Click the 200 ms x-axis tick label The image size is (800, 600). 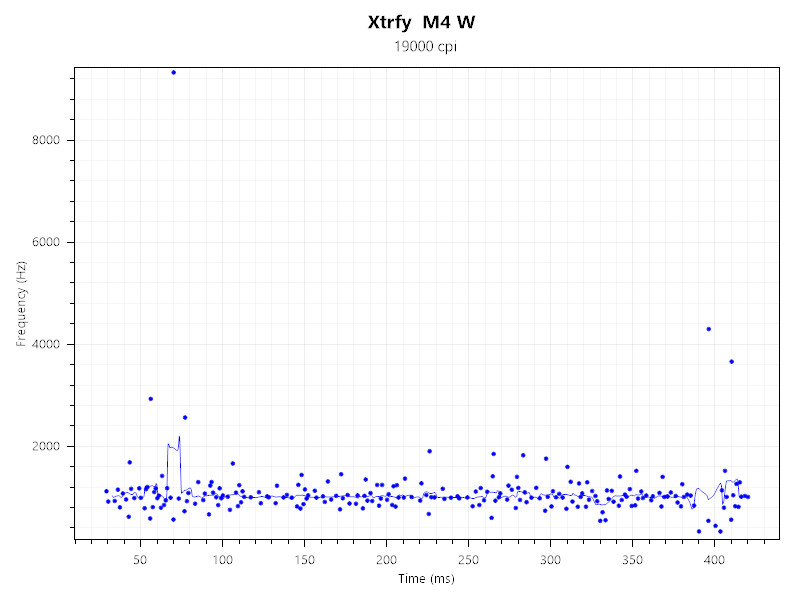(x=386, y=561)
